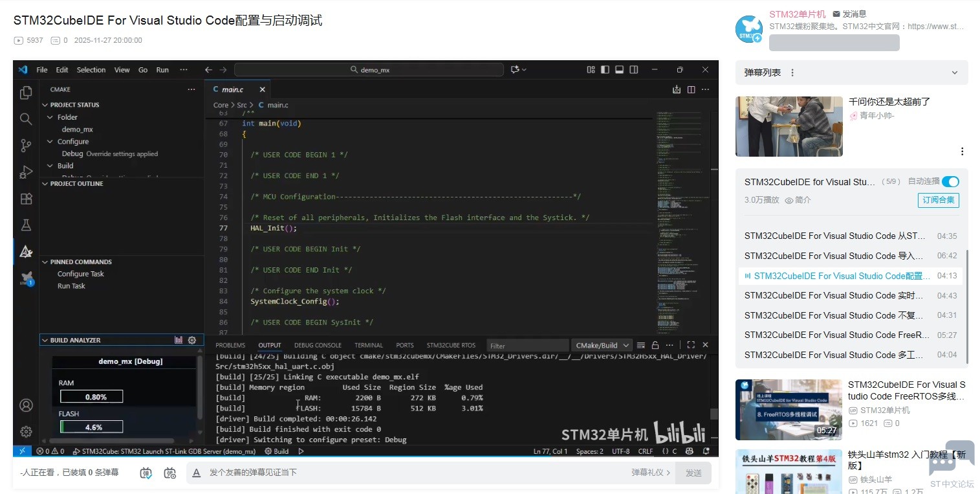The image size is (980, 494).
Task: Click Build in the status bar
Action: [277, 451]
